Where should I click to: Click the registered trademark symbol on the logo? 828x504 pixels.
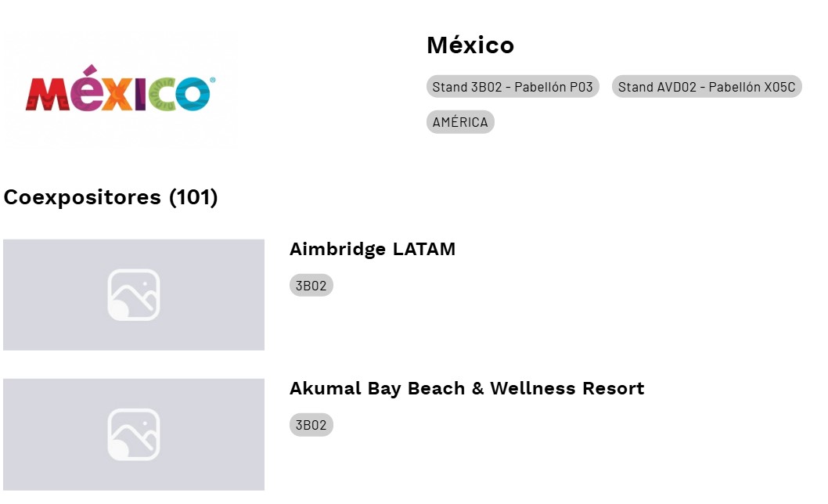click(x=213, y=80)
